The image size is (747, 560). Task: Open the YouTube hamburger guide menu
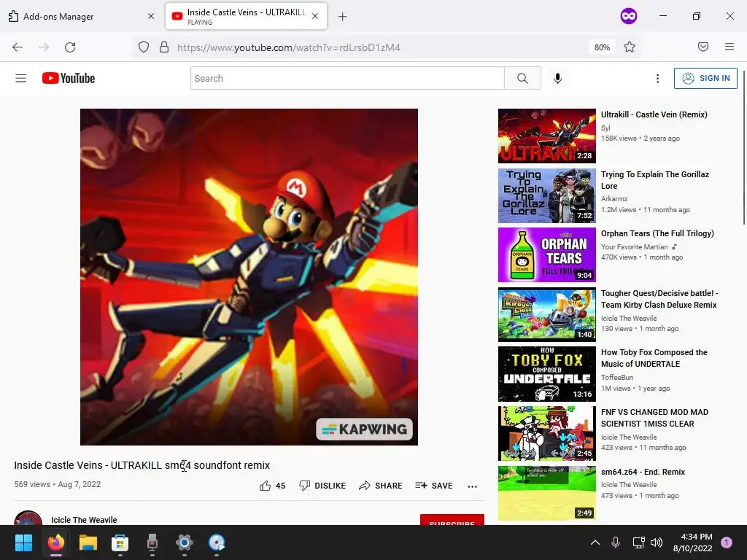(x=21, y=79)
